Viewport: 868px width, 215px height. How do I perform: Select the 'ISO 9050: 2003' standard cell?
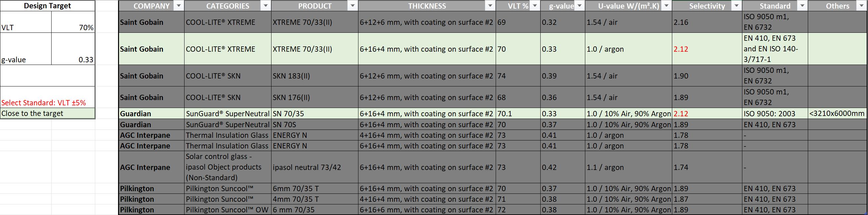click(x=775, y=113)
